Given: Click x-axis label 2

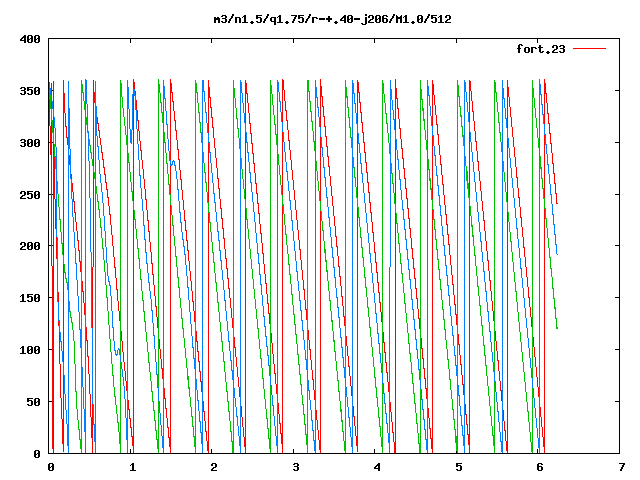Looking at the screenshot, I should [214, 467].
